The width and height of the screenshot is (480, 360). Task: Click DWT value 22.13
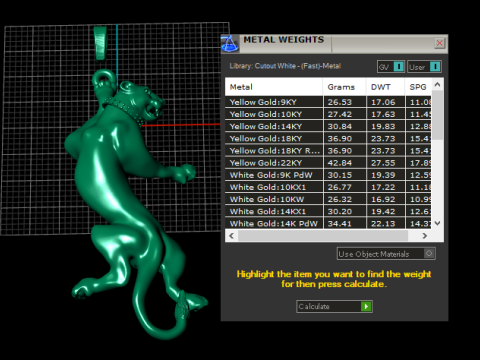point(383,224)
